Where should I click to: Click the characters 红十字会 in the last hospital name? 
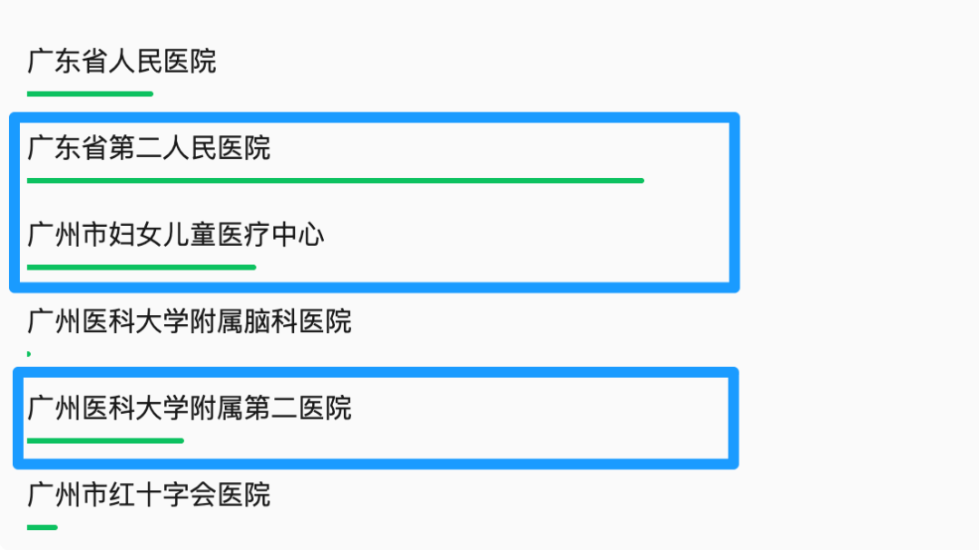point(162,495)
